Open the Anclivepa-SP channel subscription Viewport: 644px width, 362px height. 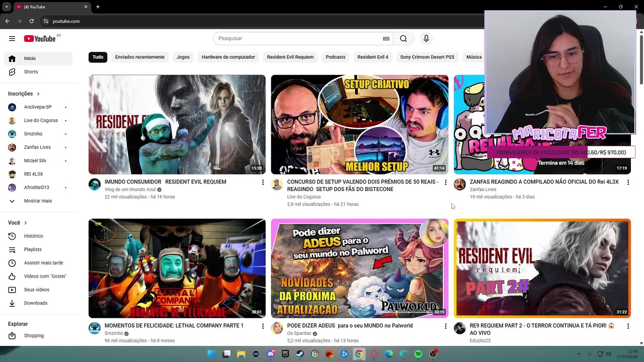point(38,107)
